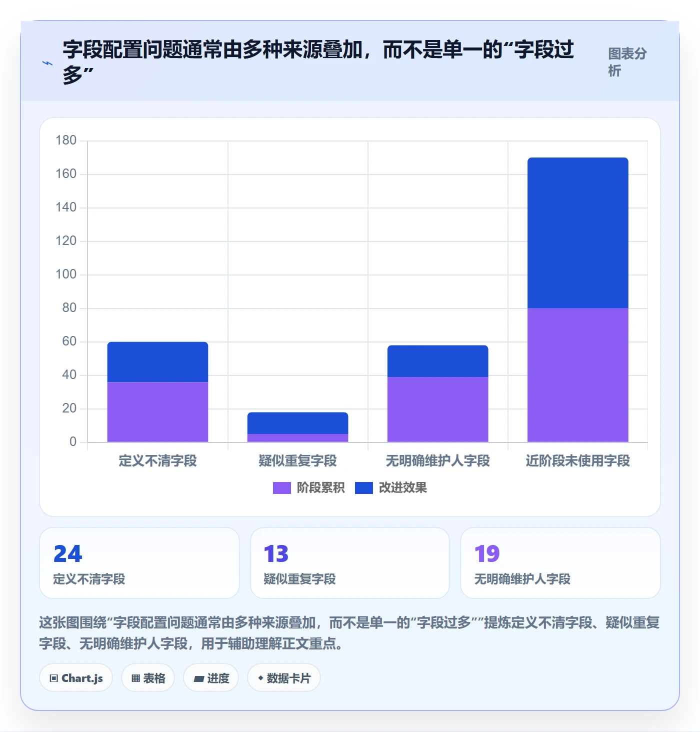Click the card title 字段配置问题通常由多种来源叠加
700x732 pixels.
click(x=318, y=62)
